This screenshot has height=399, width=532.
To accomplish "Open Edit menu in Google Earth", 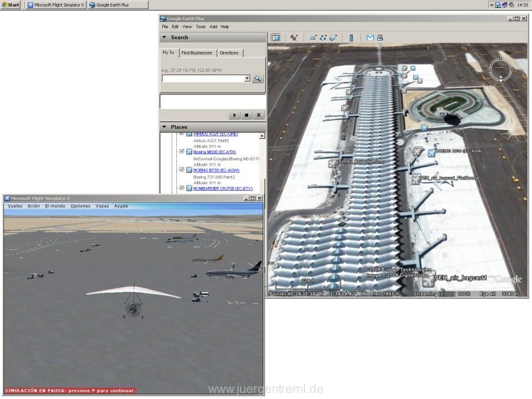I will pyautogui.click(x=175, y=27).
